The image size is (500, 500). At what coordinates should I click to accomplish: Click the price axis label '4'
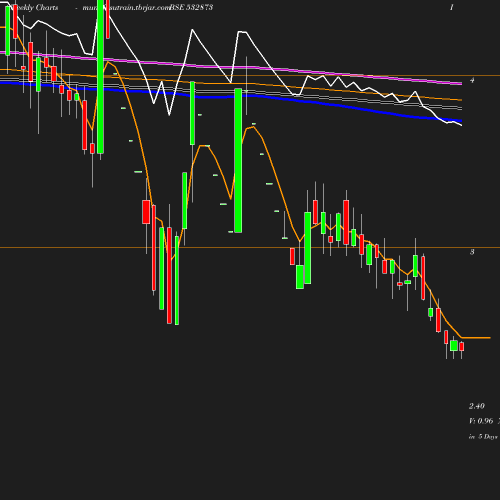click(x=472, y=80)
